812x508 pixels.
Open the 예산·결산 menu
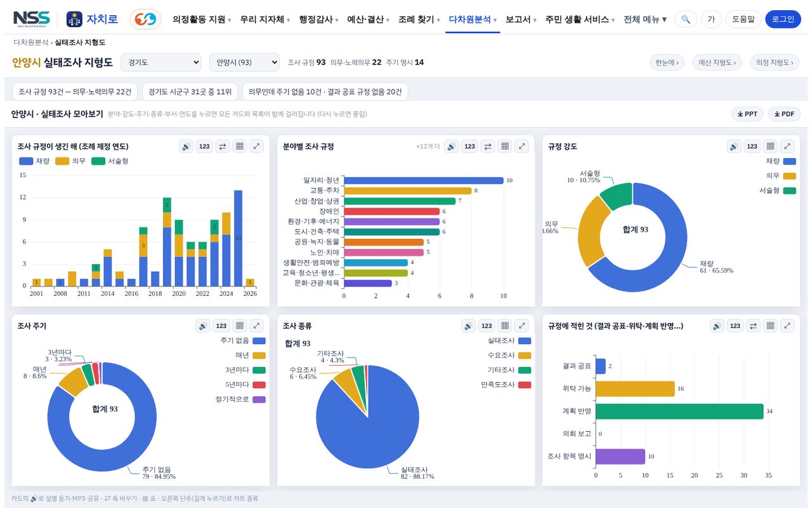[369, 20]
